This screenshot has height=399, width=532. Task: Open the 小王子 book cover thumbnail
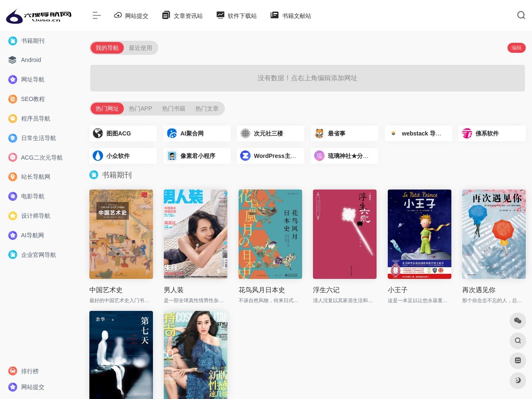[x=419, y=234]
